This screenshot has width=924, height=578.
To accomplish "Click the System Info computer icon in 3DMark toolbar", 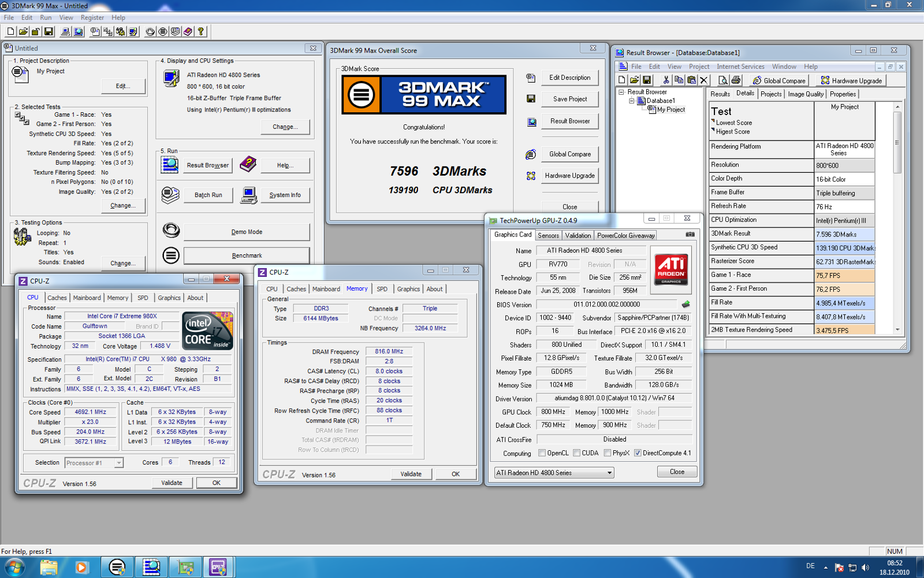I will click(x=65, y=32).
